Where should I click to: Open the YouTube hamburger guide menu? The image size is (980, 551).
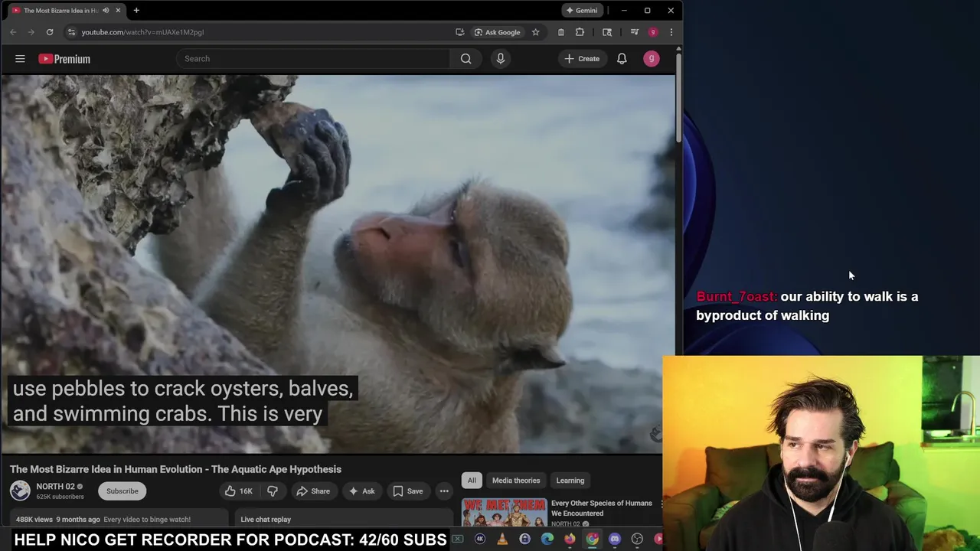click(20, 59)
